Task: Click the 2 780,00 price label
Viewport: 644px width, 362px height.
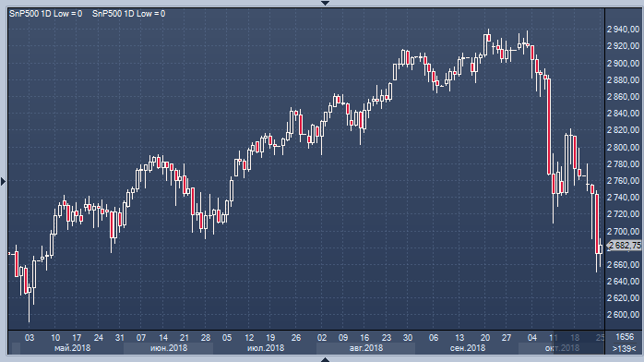Action: (x=623, y=164)
